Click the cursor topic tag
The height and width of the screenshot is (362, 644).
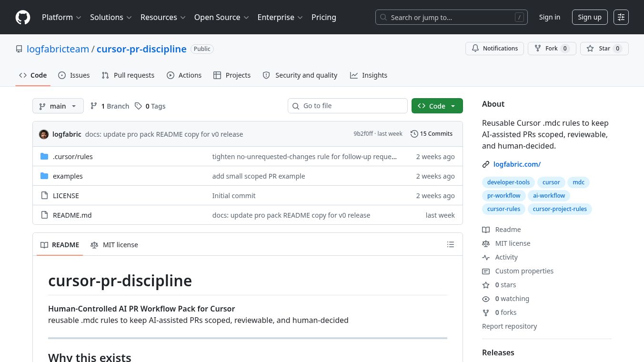click(x=551, y=182)
